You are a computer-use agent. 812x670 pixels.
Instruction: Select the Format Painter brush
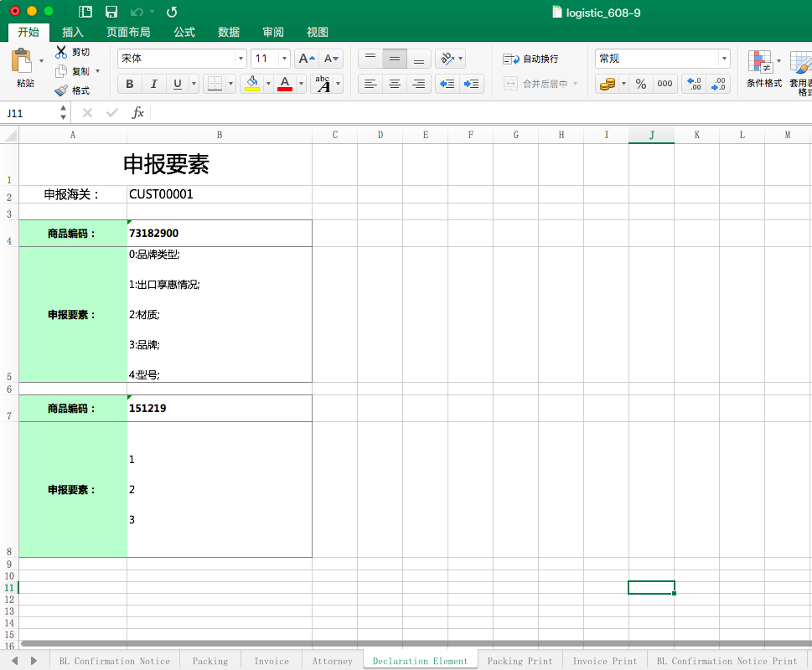coord(61,90)
